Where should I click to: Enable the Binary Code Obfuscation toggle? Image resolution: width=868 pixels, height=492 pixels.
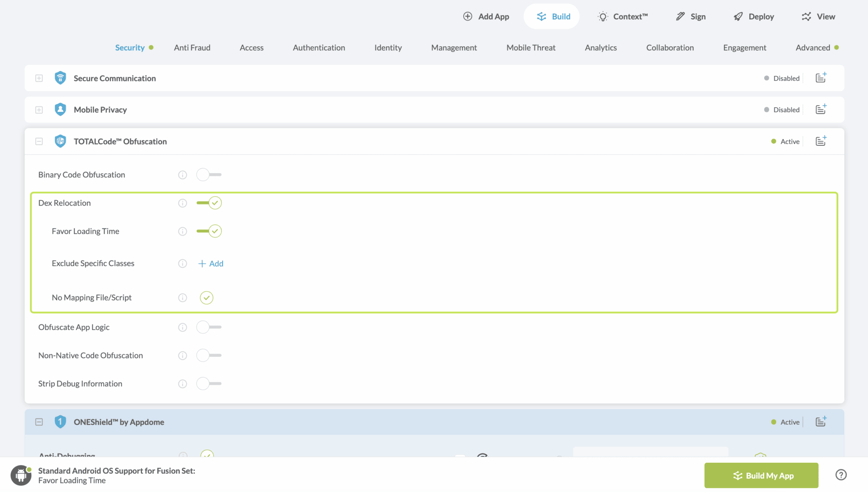[x=209, y=174]
